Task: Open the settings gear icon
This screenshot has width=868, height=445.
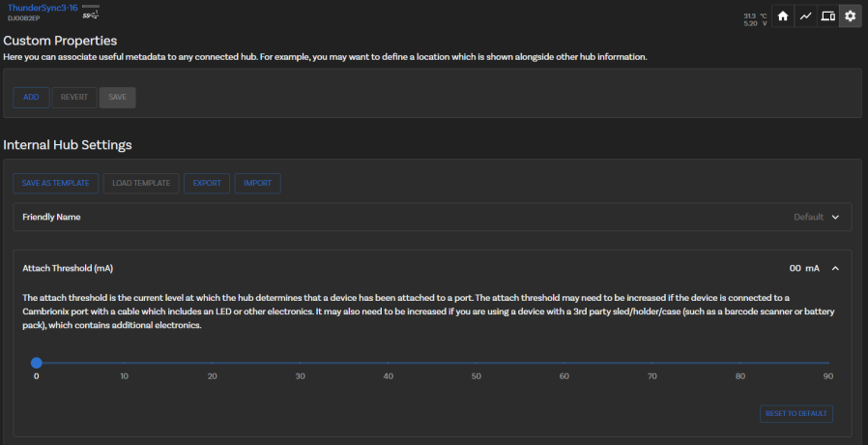Action: point(851,16)
